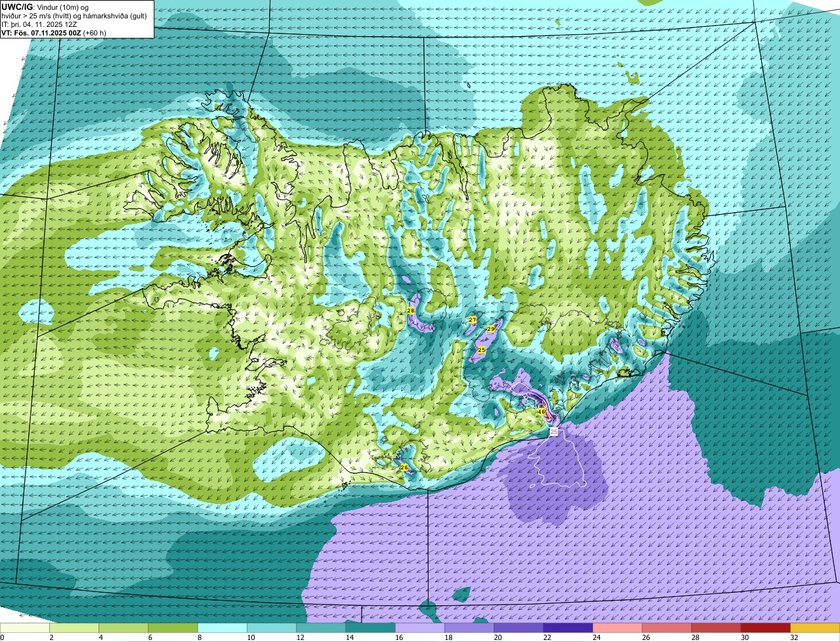The height and width of the screenshot is (642, 840).
Task: Click the legend swatch between 10 and 12
Action: tap(272, 628)
